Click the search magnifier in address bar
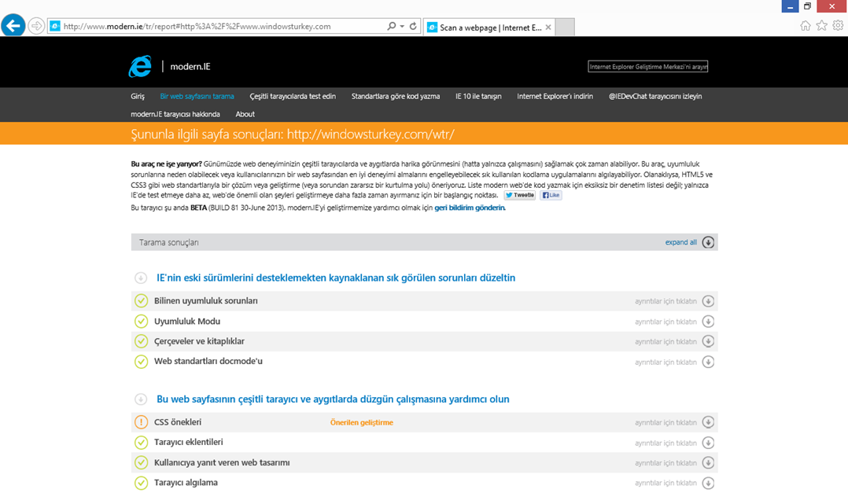The image size is (848, 504). tap(391, 26)
